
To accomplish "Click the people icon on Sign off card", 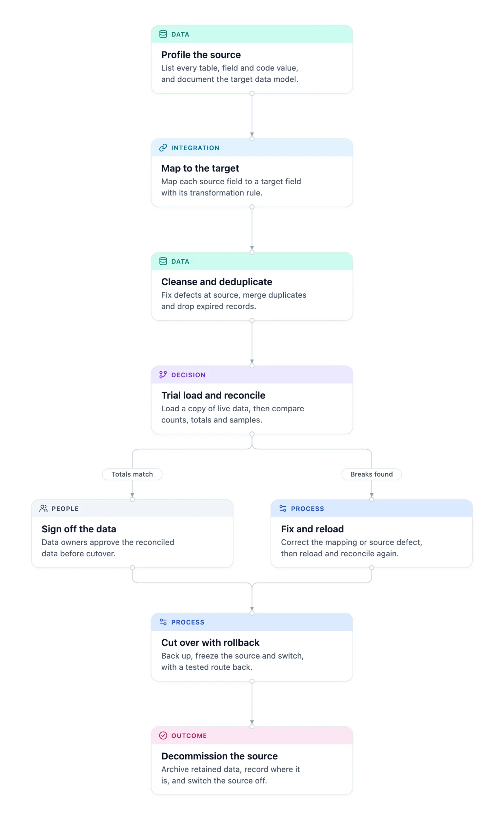I will [43, 508].
